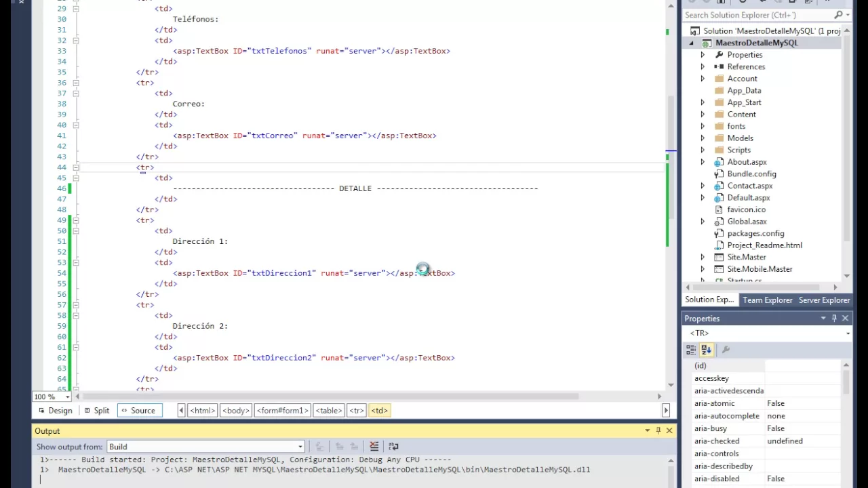Click the <td> tag breadcrumb
The image size is (868, 488).
pos(380,410)
